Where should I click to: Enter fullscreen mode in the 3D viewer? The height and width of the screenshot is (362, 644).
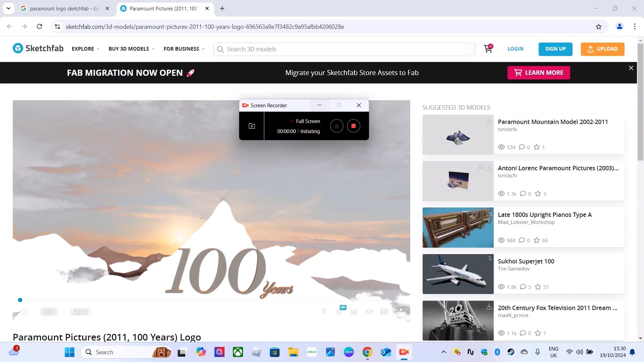[x=399, y=312]
